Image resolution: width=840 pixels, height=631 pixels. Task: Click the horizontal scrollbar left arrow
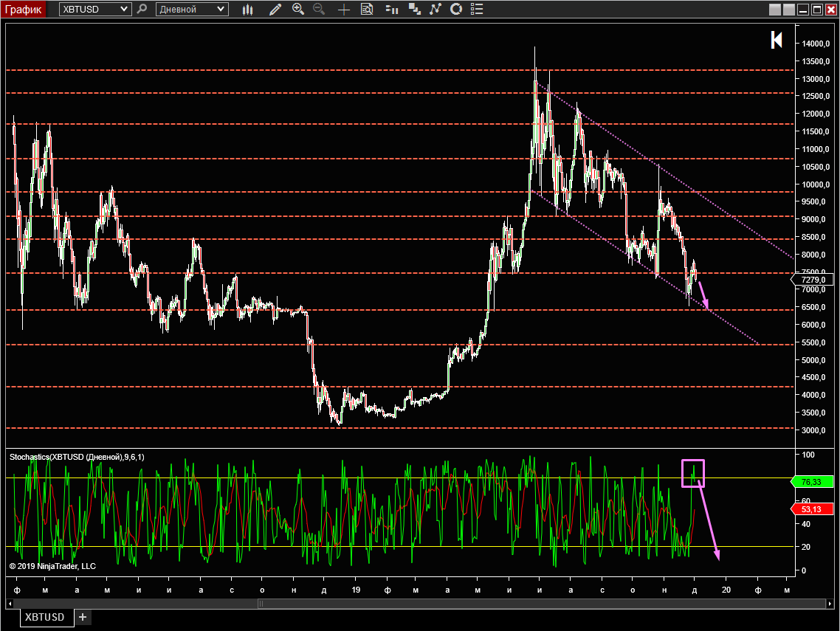(10, 604)
